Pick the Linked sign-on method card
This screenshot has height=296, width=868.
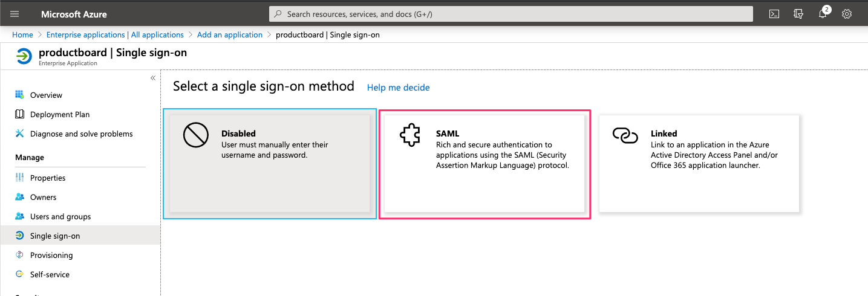[x=699, y=164]
